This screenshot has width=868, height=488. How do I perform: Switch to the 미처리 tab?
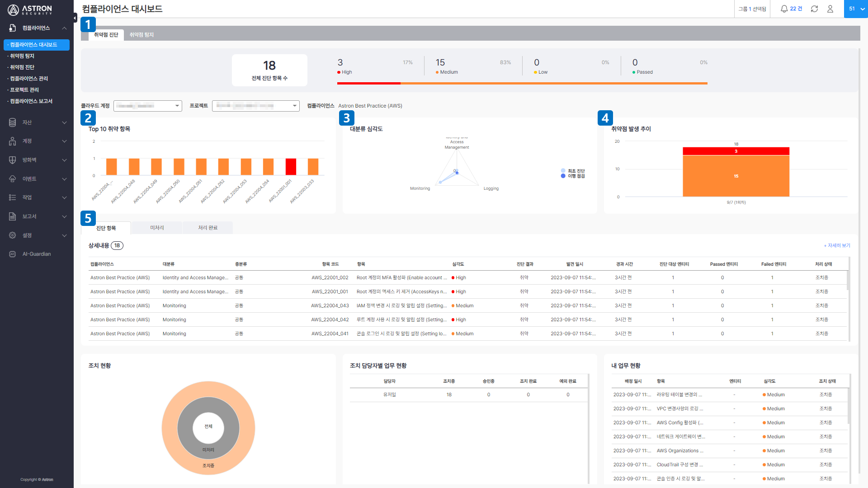157,228
